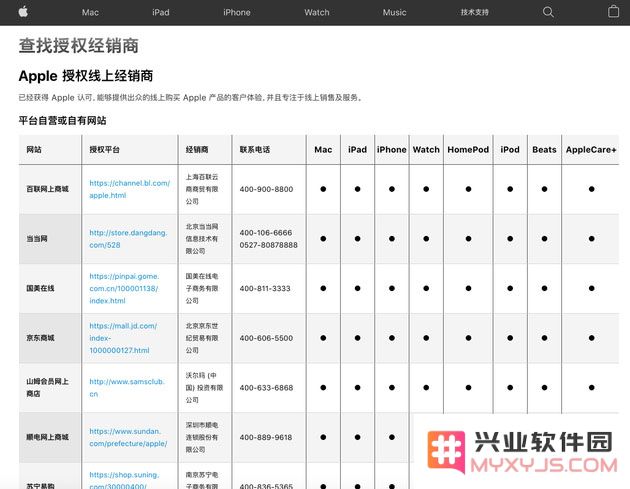Screen dimensions: 630x489
Task: Click the 授权平台 column header
Action: click(104, 149)
